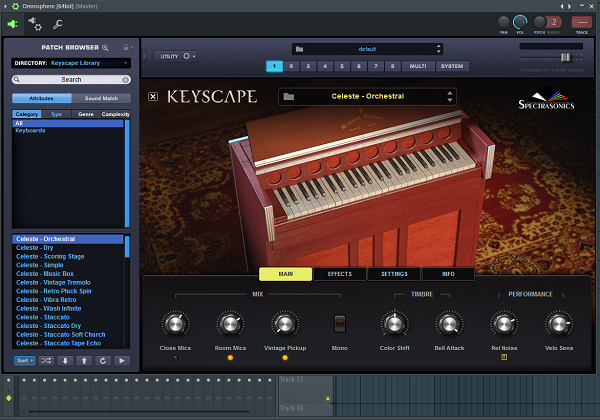Viewport: 600px width, 420px height.
Task: Click the browser refresh icon
Action: coord(103,360)
